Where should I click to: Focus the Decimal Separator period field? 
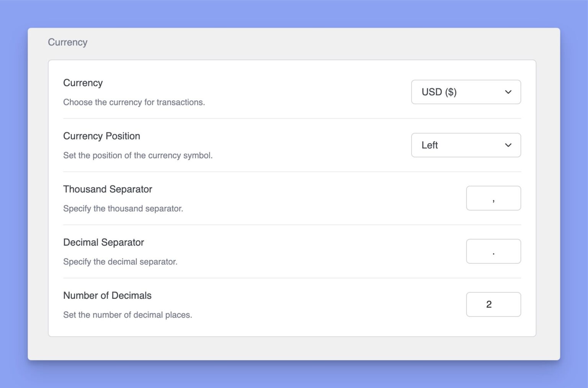pyautogui.click(x=493, y=251)
